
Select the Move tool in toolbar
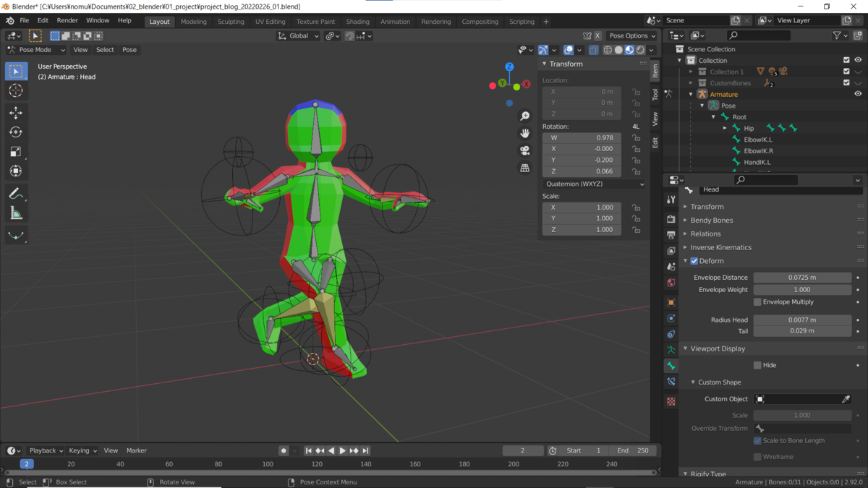click(x=16, y=113)
